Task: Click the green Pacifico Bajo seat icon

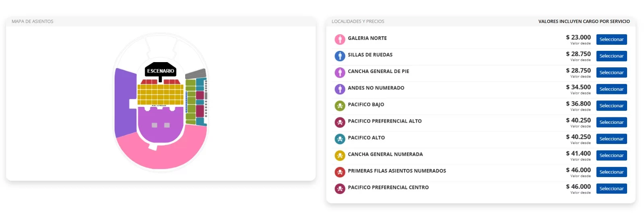Action: [340, 106]
